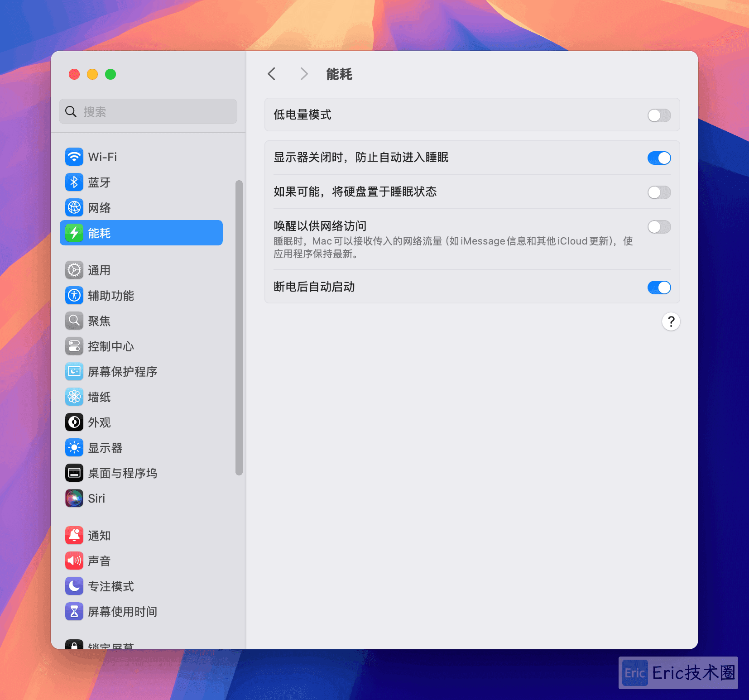Open Focus (专注模式) moon icon

coord(74,586)
